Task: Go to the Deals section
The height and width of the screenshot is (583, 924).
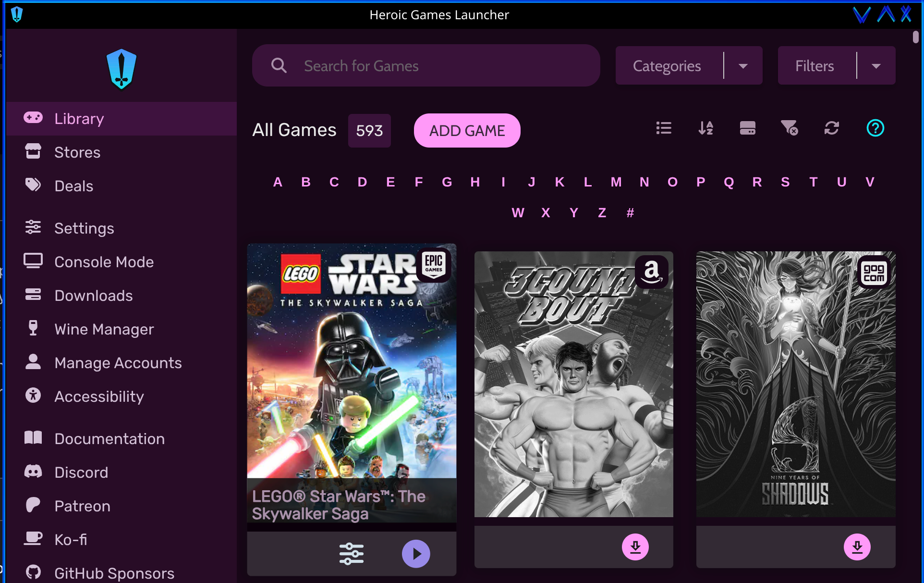Action: click(x=122, y=186)
